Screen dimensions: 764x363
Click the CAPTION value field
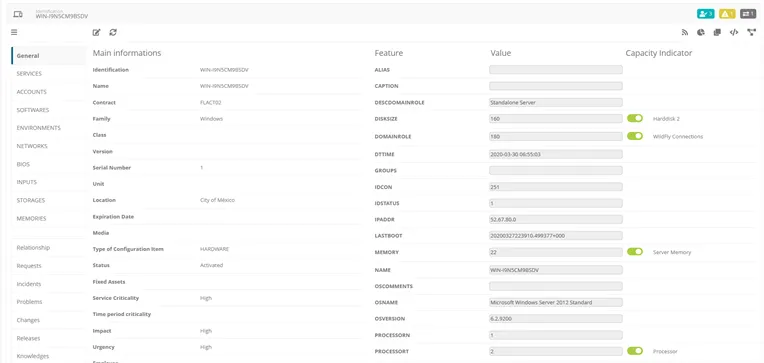[555, 86]
